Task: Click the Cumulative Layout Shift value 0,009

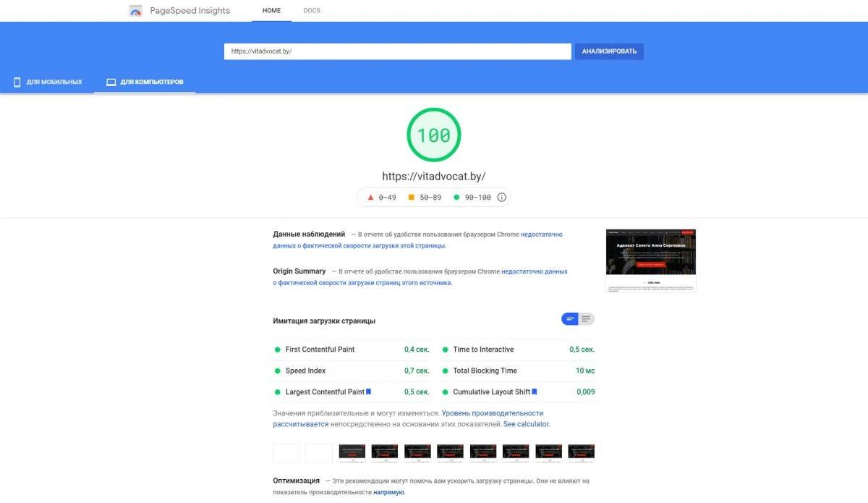Action: (x=586, y=392)
